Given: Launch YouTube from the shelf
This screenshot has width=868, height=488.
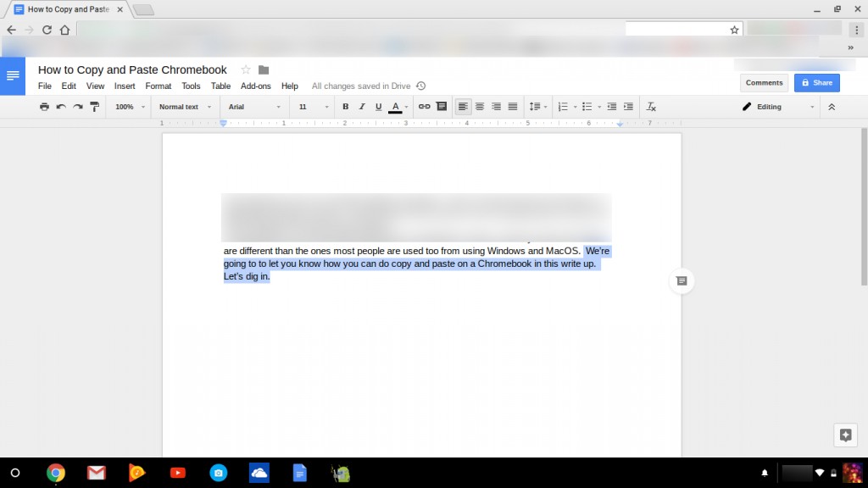Looking at the screenshot, I should pos(178,473).
